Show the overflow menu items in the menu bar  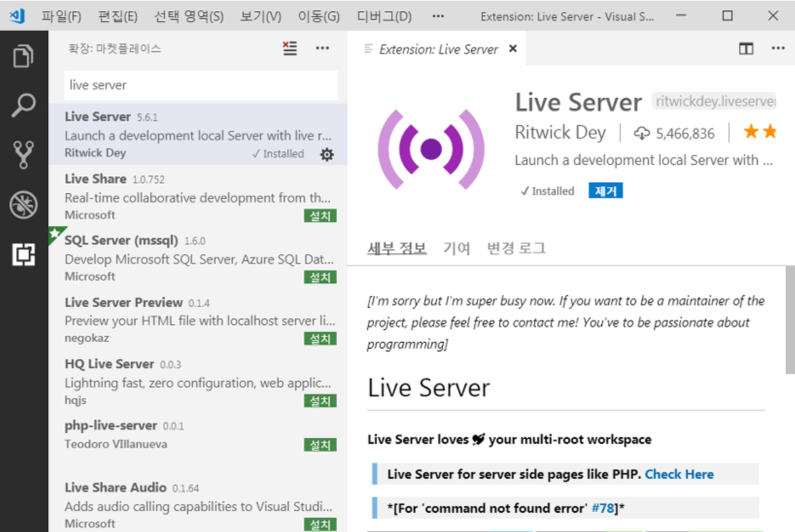(x=438, y=16)
